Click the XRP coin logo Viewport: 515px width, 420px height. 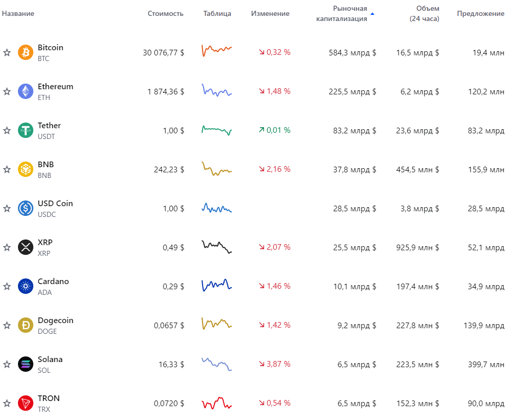click(26, 247)
